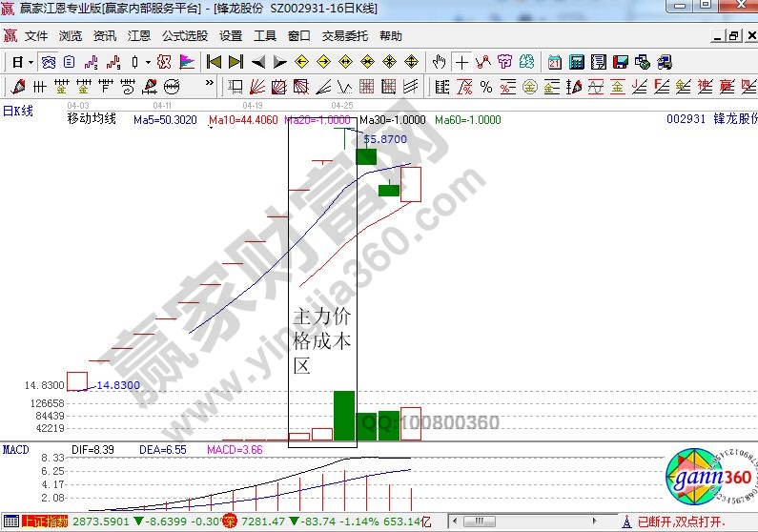Open the 公式选股 menu
Viewport: 758px width, 532px height.
[x=184, y=36]
